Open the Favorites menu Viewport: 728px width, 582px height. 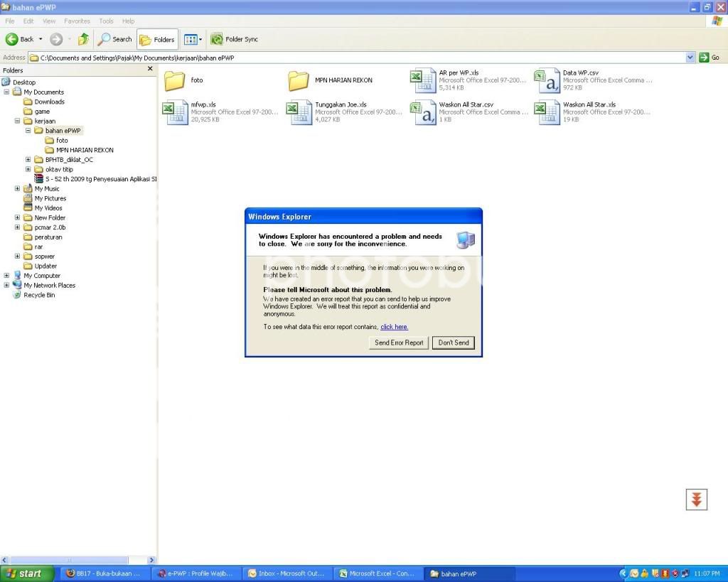77,21
